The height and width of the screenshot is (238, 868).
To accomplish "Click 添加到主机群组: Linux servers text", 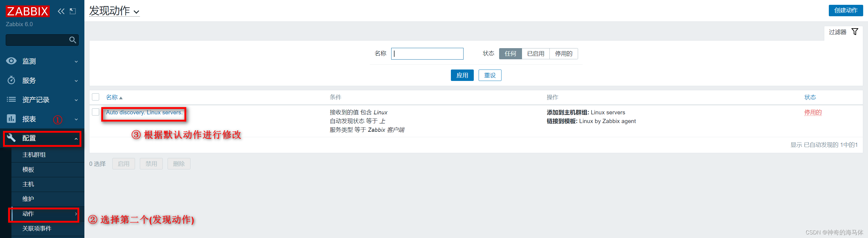I will 586,112.
